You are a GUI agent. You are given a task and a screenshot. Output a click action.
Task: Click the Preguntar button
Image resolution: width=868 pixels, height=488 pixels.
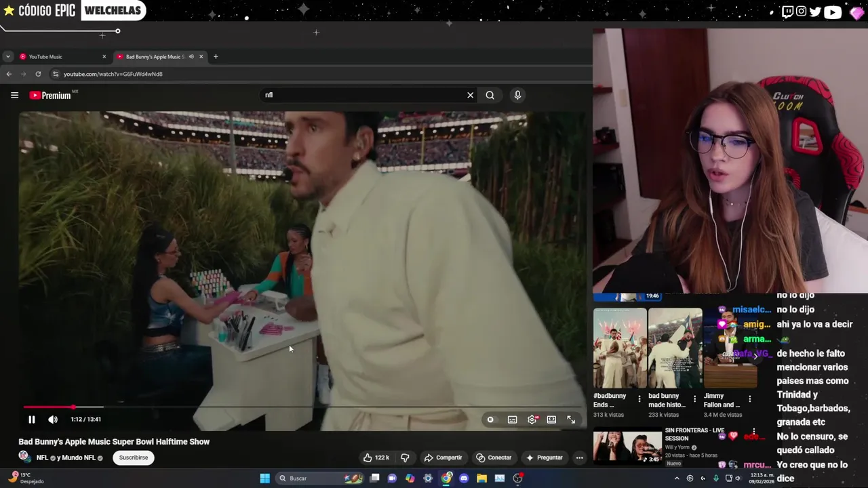[544, 457]
